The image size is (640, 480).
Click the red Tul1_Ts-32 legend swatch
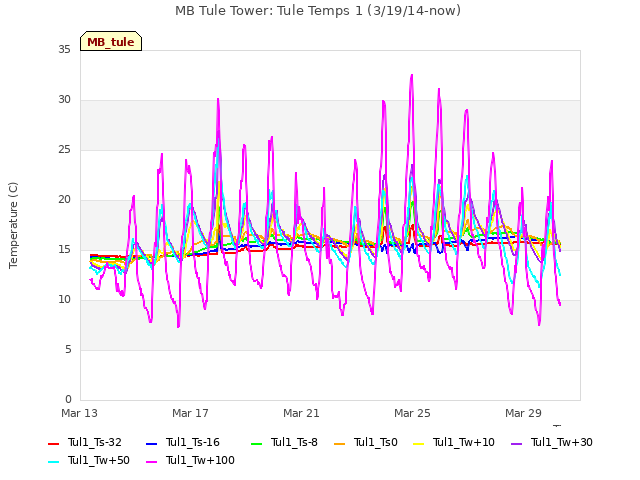[53, 444]
